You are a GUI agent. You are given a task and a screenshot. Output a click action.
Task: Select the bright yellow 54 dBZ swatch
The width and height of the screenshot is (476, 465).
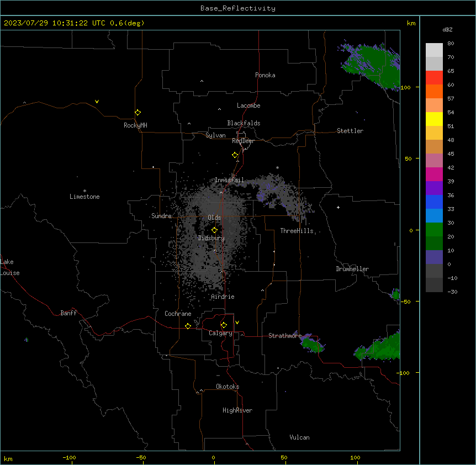point(434,119)
